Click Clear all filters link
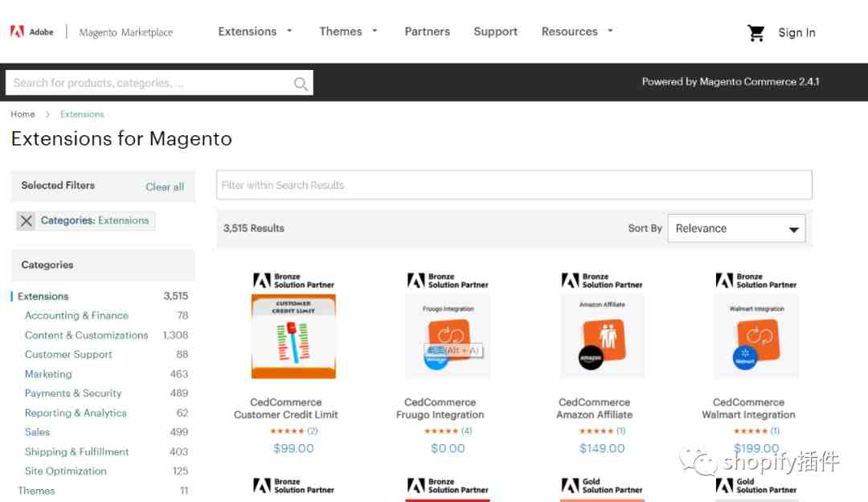 165,187
